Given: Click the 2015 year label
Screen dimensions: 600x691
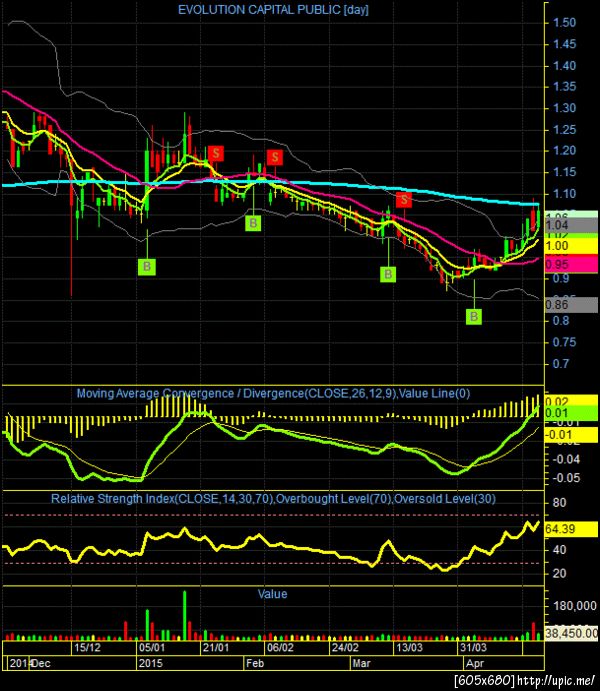Looking at the screenshot, I should tap(151, 663).
